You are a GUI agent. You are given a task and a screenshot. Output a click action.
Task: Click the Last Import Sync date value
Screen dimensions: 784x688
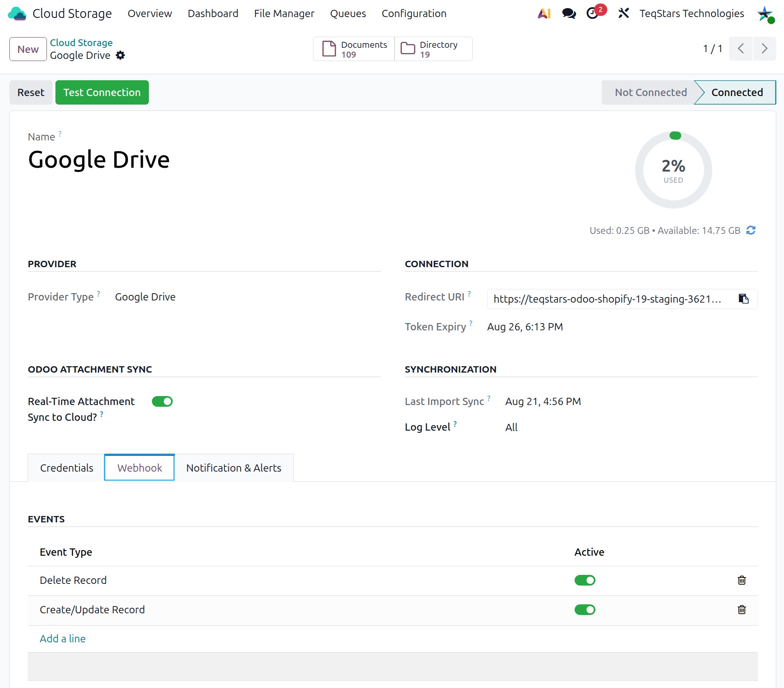click(x=543, y=402)
